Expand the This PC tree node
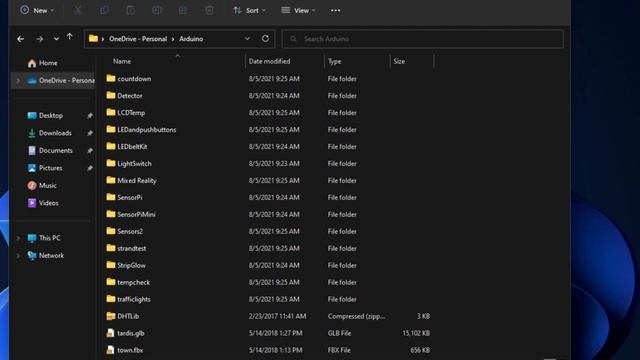This screenshot has height=360, width=640. 18,238
